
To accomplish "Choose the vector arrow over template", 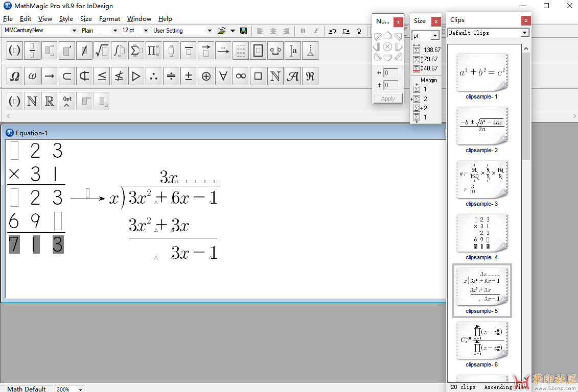I will (x=205, y=51).
